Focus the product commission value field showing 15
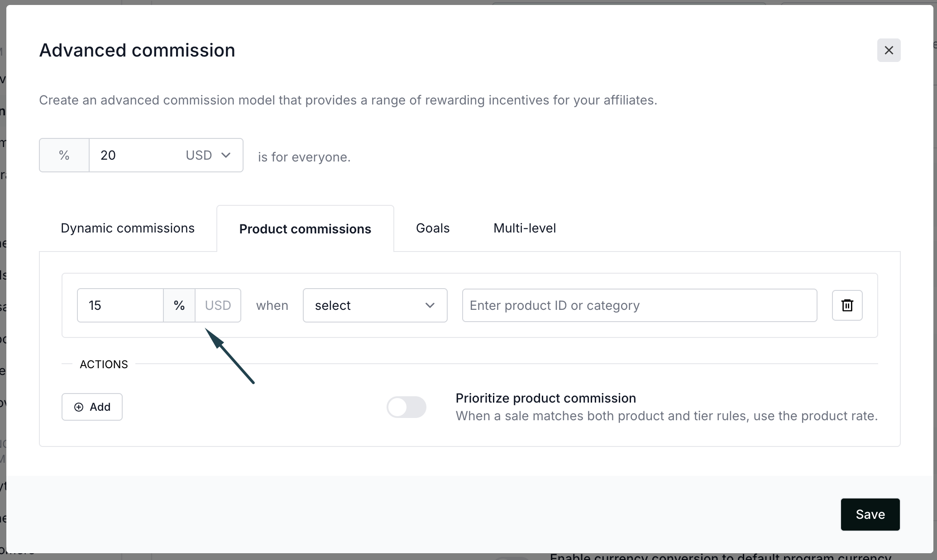 coord(120,305)
